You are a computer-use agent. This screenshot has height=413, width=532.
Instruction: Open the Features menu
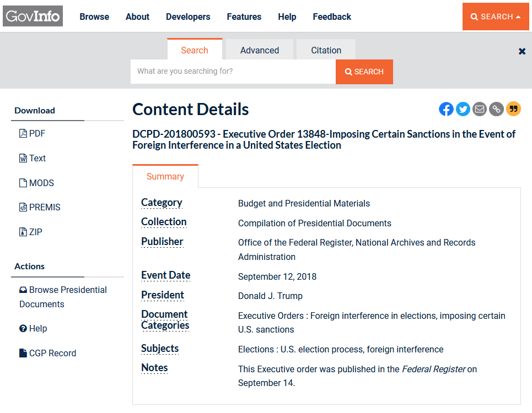[x=244, y=17]
